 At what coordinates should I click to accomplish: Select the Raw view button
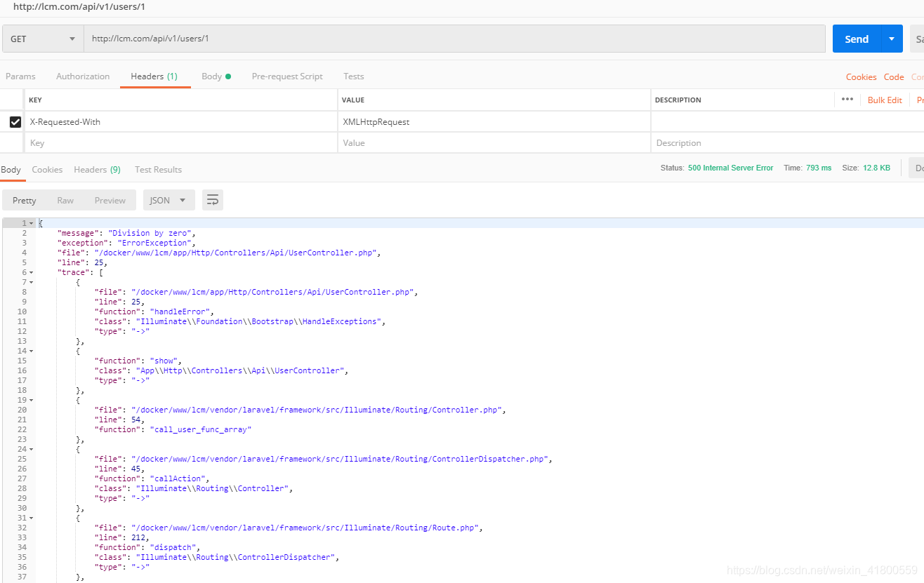click(65, 200)
